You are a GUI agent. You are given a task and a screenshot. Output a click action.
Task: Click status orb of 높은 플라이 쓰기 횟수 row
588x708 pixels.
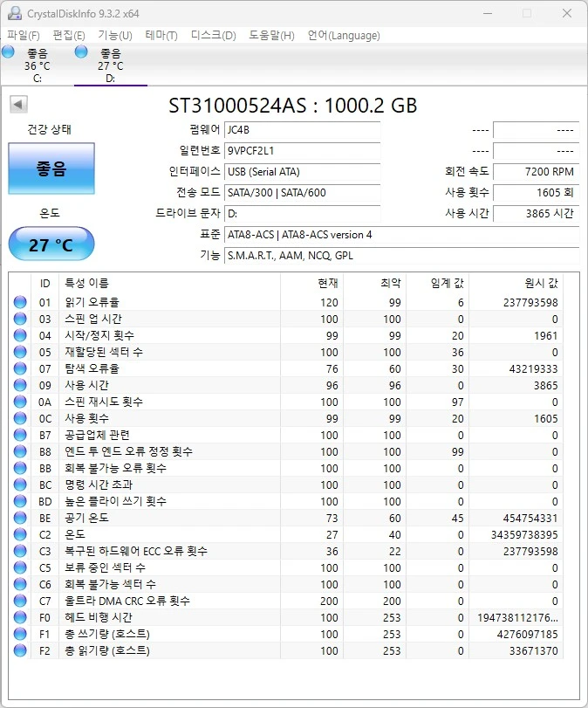[20, 501]
